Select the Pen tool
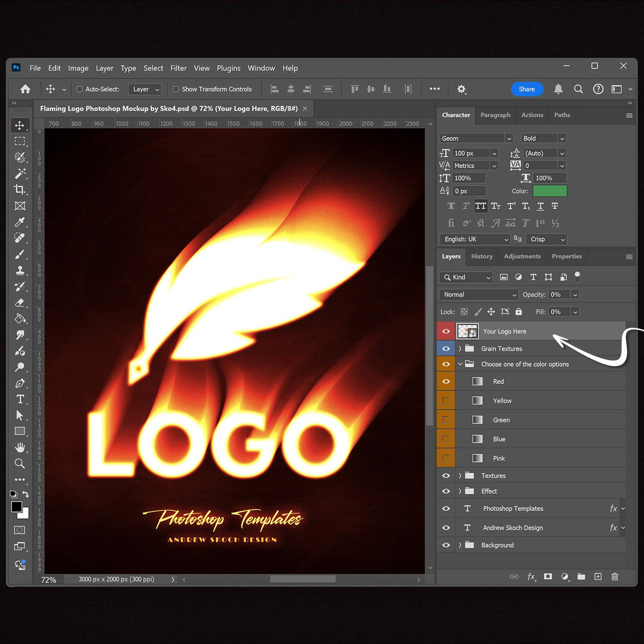Image resolution: width=644 pixels, height=644 pixels. pos(20,383)
